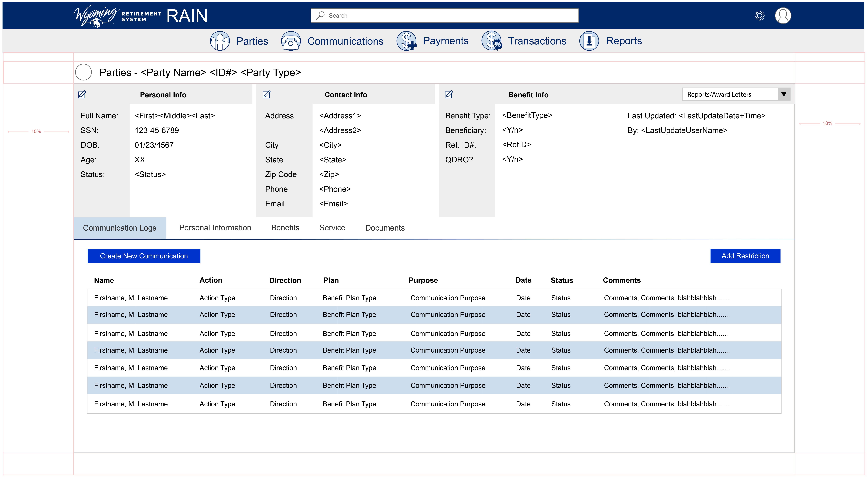Click the <City> value
This screenshot has width=868, height=478.
(x=330, y=145)
